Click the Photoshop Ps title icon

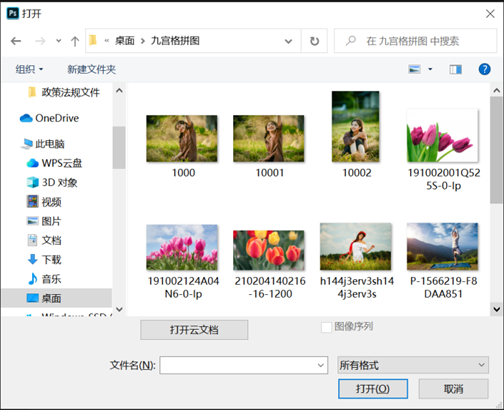click(13, 14)
